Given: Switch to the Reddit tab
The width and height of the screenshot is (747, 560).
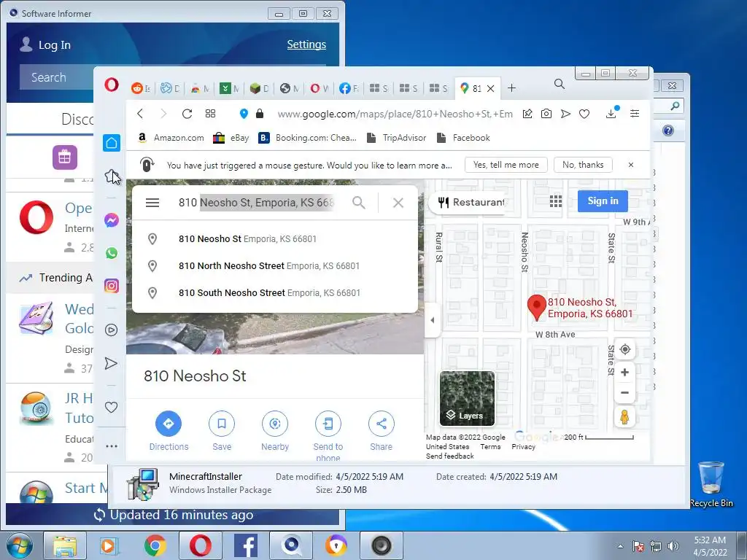Looking at the screenshot, I should (x=141, y=88).
